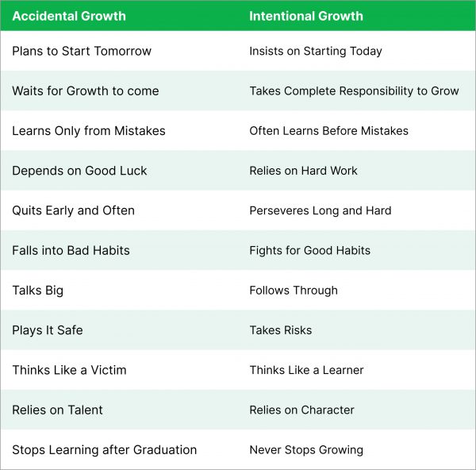Click the Accidental Growth column header

(69, 16)
